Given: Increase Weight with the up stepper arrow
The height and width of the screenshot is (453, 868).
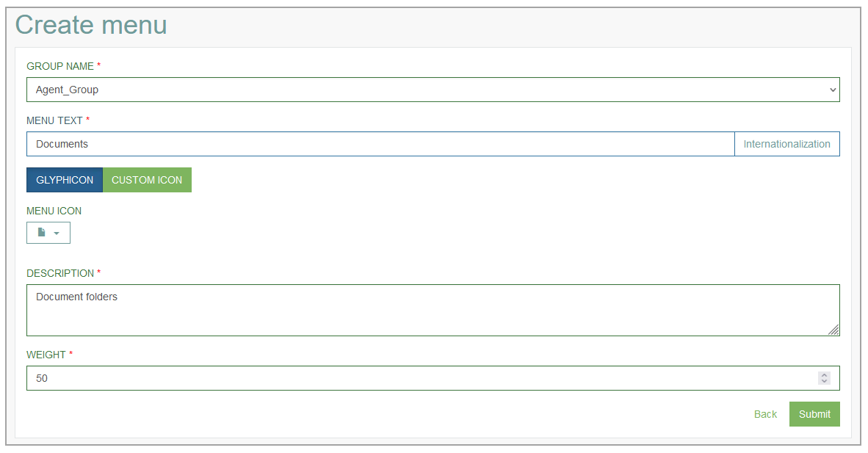Looking at the screenshot, I should click(x=824, y=375).
